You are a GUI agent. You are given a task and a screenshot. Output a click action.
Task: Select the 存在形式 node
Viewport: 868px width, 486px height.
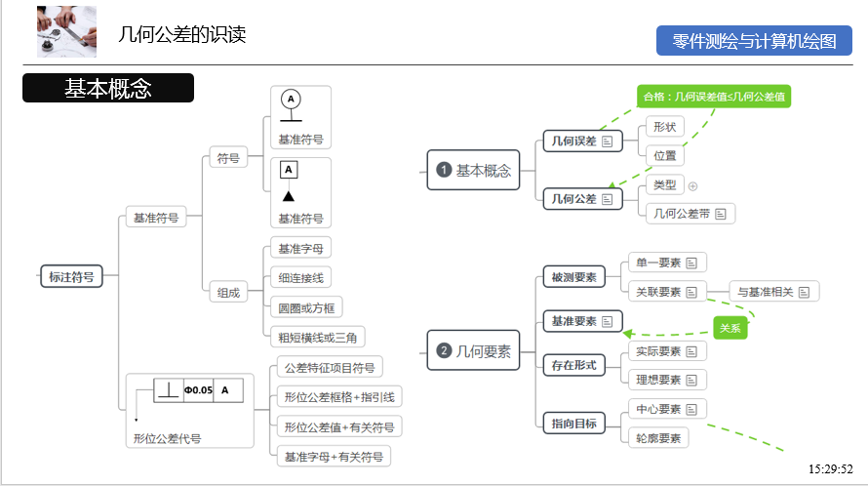pyautogui.click(x=574, y=365)
